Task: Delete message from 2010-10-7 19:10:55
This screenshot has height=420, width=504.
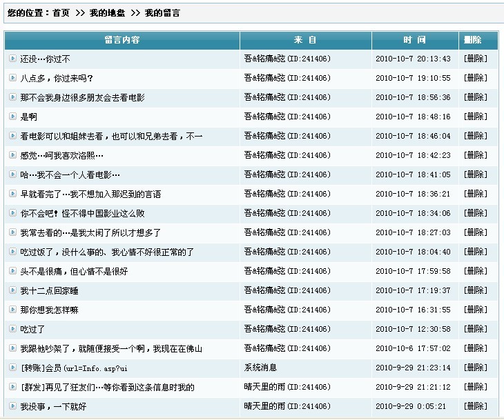Action: pyautogui.click(x=476, y=78)
